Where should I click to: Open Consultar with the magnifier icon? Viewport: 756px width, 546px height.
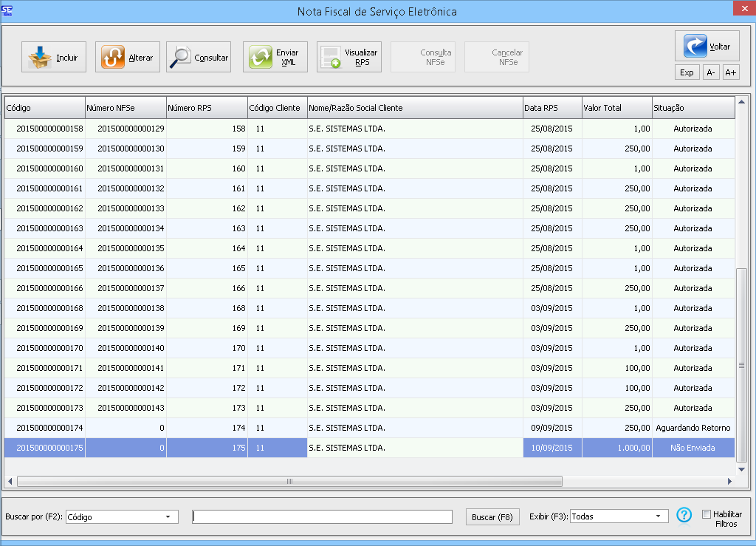click(199, 57)
